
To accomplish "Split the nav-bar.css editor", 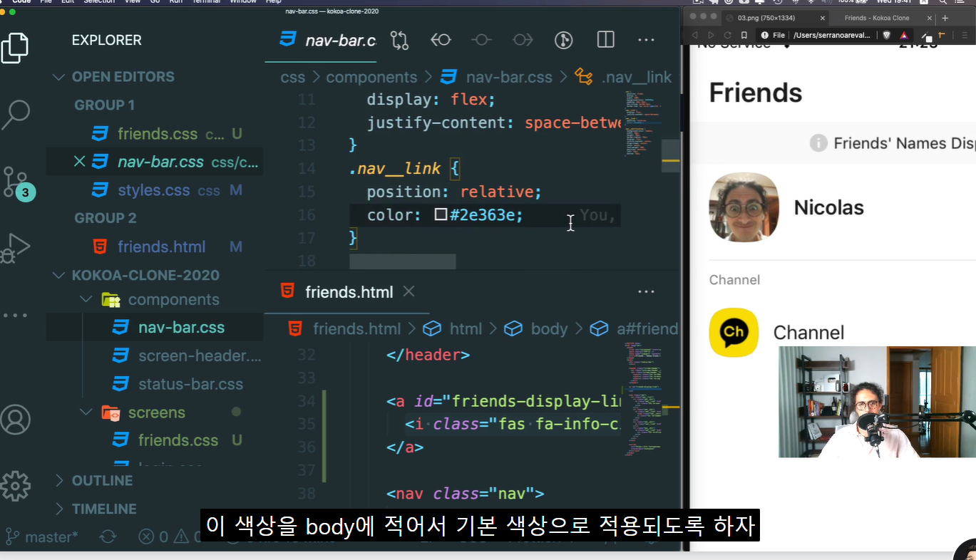I will point(605,40).
